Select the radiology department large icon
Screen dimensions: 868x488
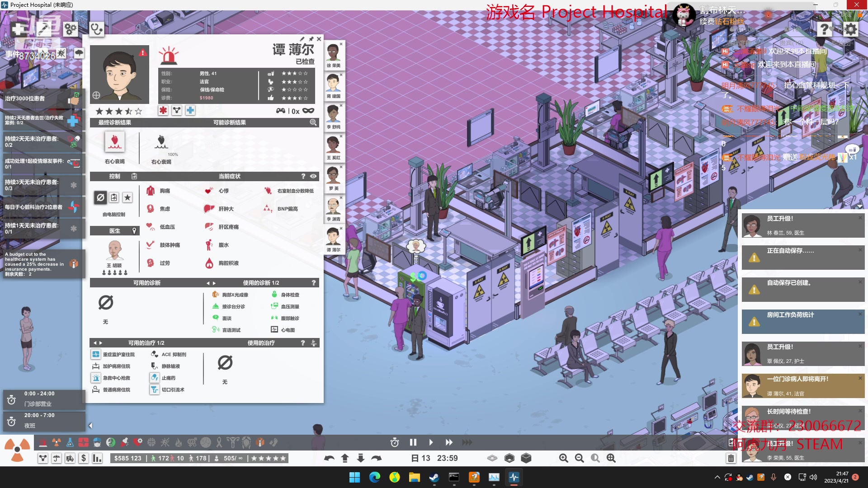[x=17, y=449]
